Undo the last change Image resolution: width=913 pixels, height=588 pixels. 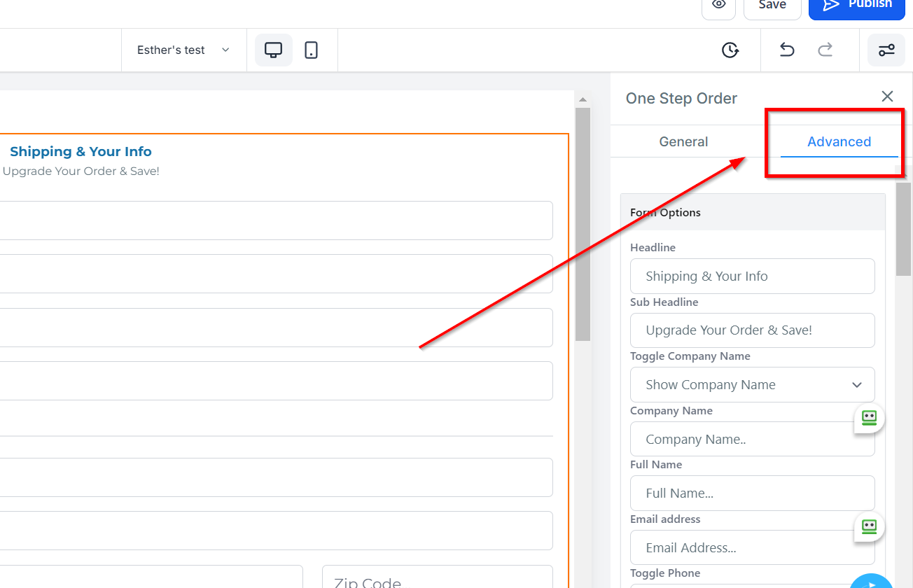(x=787, y=50)
